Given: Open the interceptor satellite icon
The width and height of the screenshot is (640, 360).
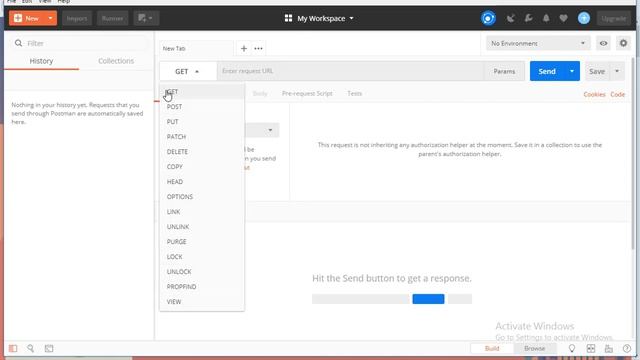Looking at the screenshot, I should 510,18.
